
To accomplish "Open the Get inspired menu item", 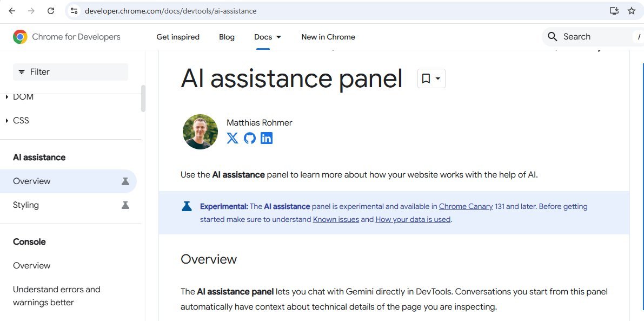I will 178,37.
